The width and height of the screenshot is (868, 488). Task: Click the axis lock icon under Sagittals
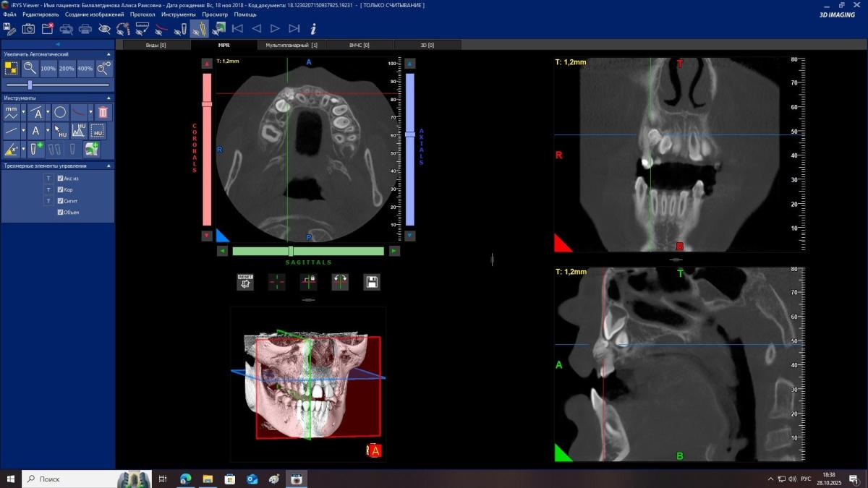(x=308, y=282)
